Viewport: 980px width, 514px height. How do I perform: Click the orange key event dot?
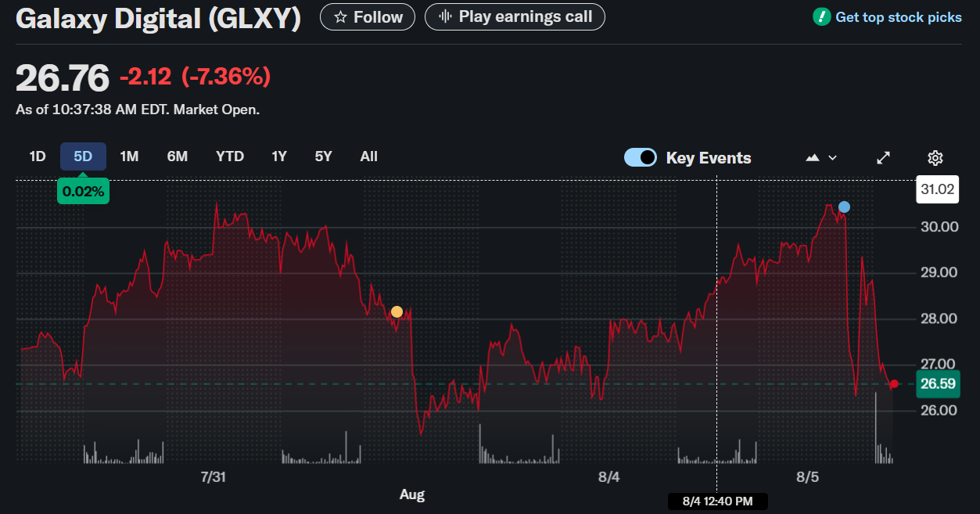tap(397, 312)
